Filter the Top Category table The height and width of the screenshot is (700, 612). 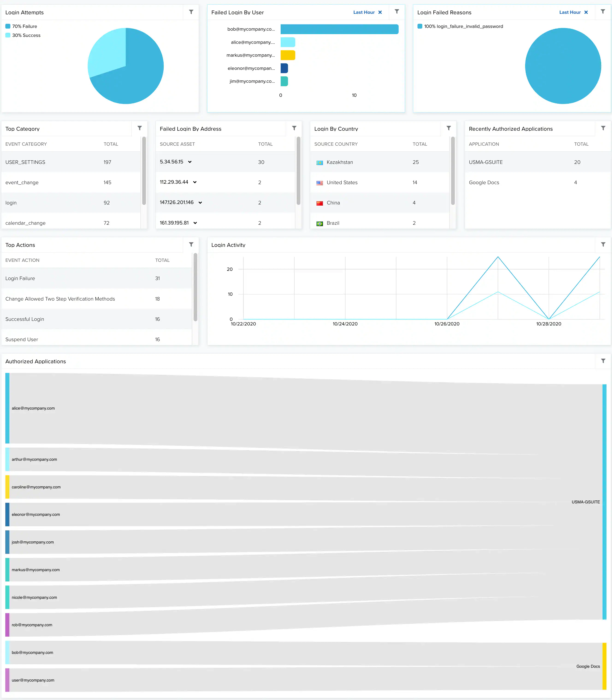click(x=140, y=128)
